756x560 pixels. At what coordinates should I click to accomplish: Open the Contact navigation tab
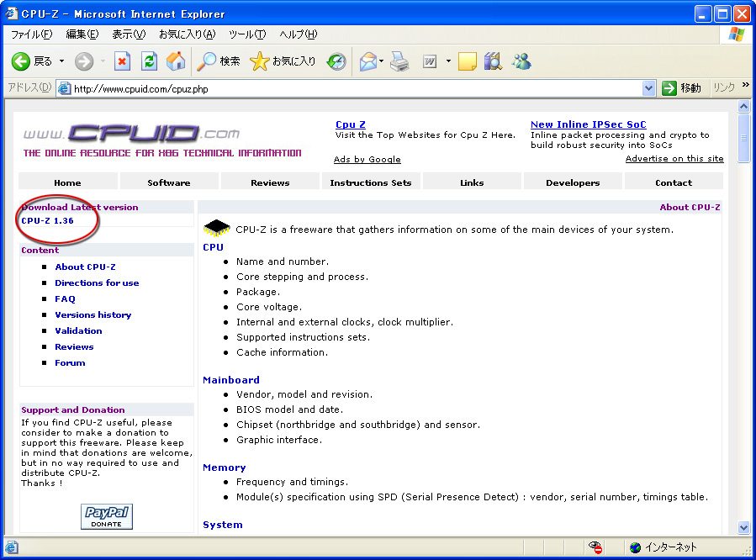point(674,182)
